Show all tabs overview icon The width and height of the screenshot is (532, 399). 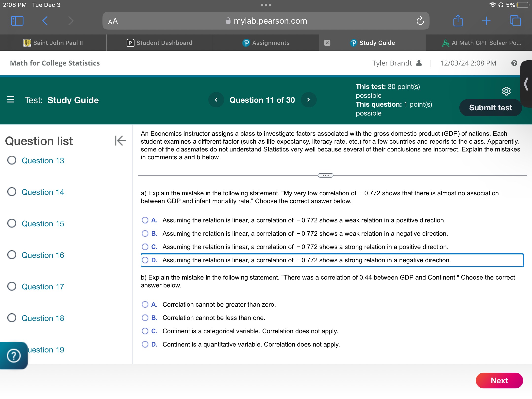[515, 21]
